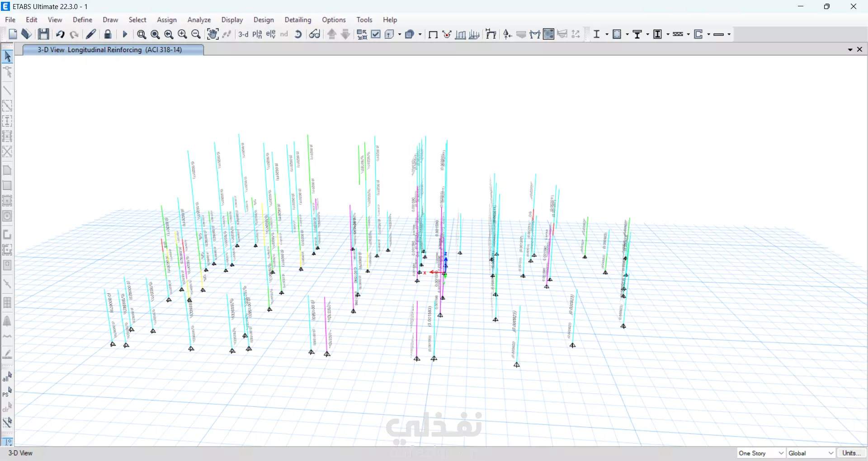This screenshot has width=868, height=461.
Task: Show undeformed shape rectangle icon
Action: (x=433, y=34)
